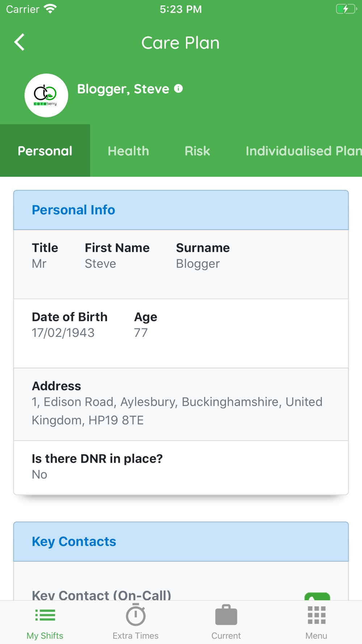Tap the DNR in place row

[x=181, y=467]
